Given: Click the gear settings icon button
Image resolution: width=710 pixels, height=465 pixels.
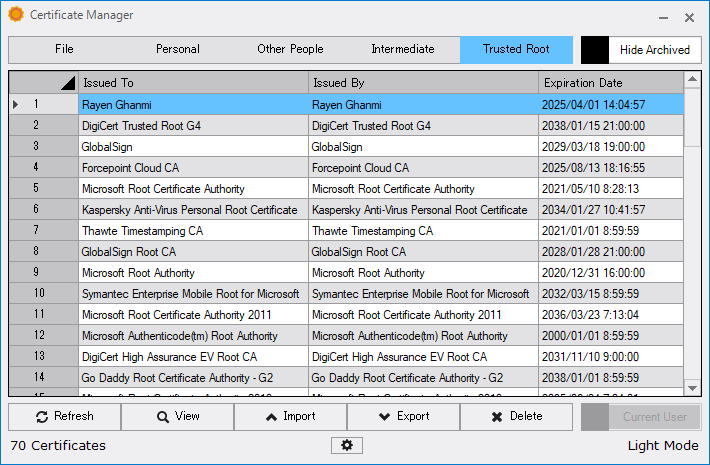Looking at the screenshot, I should click(347, 446).
